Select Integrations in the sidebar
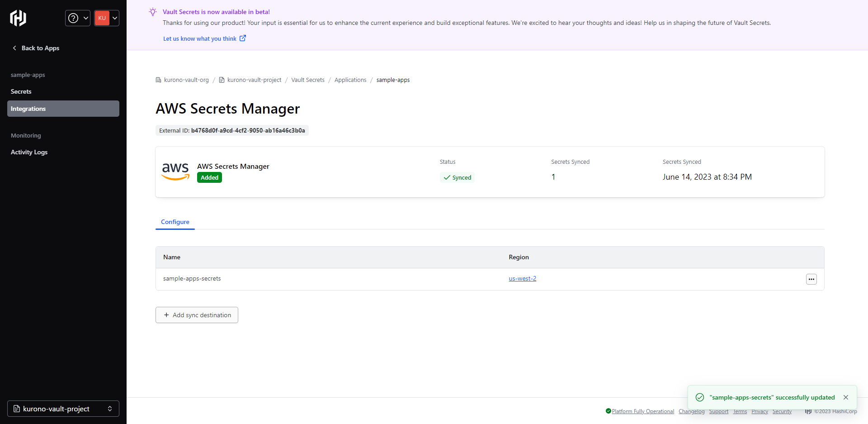Image resolution: width=868 pixels, height=424 pixels. coord(63,109)
